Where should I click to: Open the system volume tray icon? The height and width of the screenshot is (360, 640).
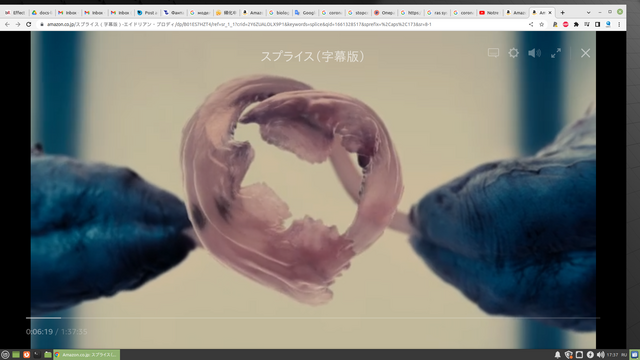click(x=601, y=355)
